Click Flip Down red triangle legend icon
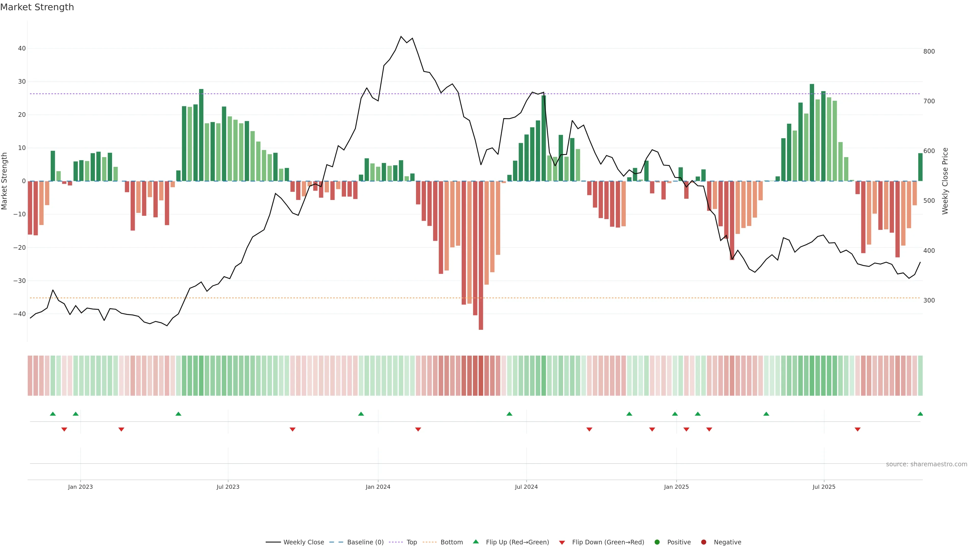Viewport: 980px width, 551px height. coord(562,543)
